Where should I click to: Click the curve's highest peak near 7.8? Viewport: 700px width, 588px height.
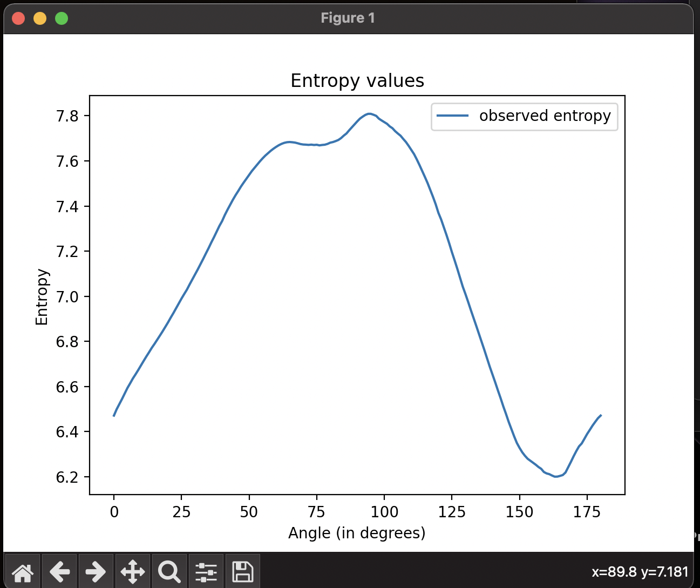369,114
